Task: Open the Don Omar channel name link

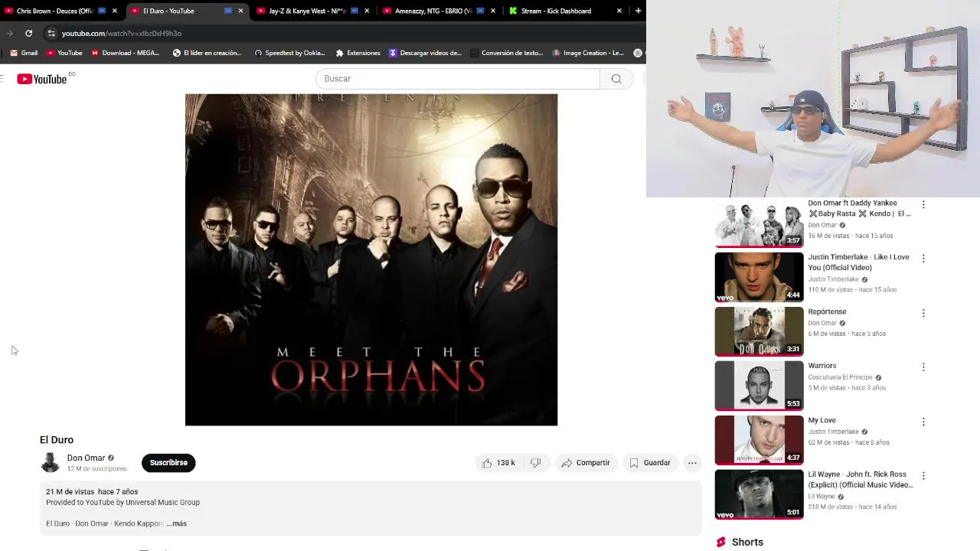Action: point(86,458)
